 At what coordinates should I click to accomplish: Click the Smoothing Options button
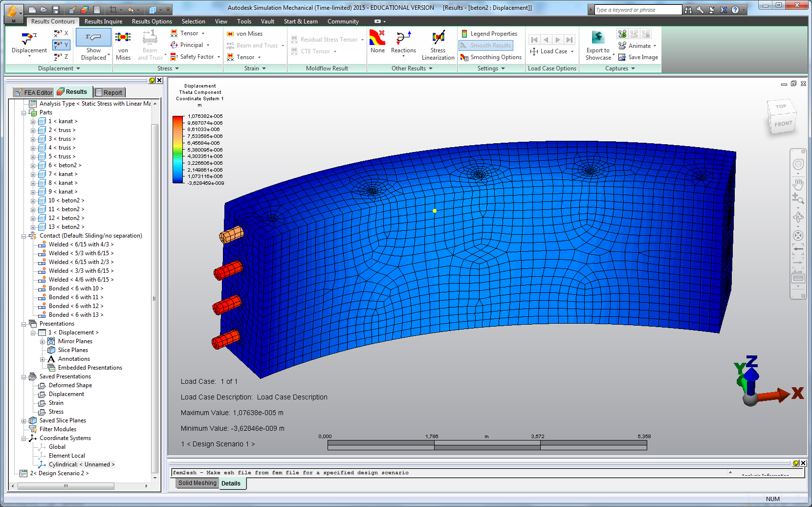tap(491, 57)
